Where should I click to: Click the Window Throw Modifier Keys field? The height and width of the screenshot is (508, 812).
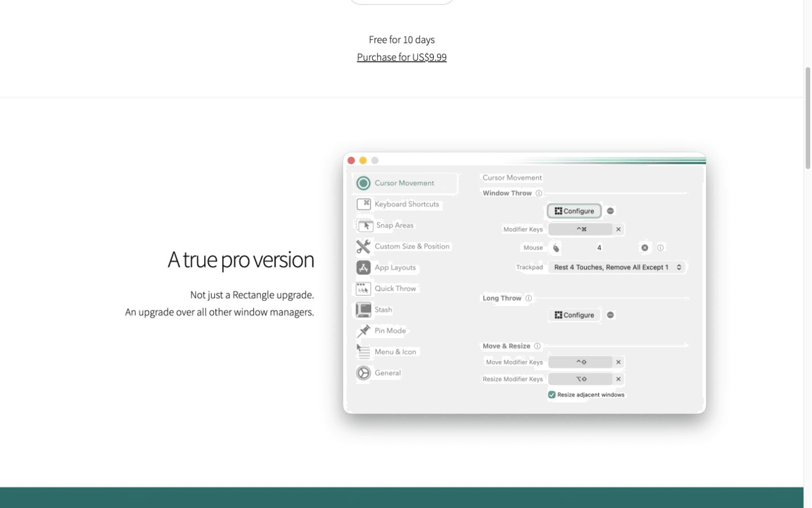[x=581, y=229]
